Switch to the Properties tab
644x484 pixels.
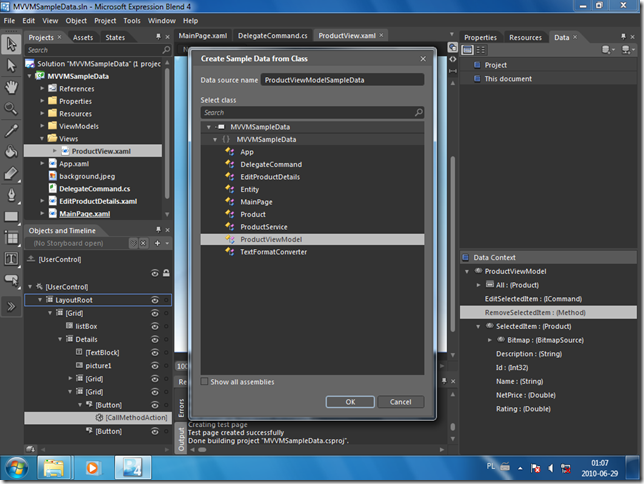pos(480,37)
